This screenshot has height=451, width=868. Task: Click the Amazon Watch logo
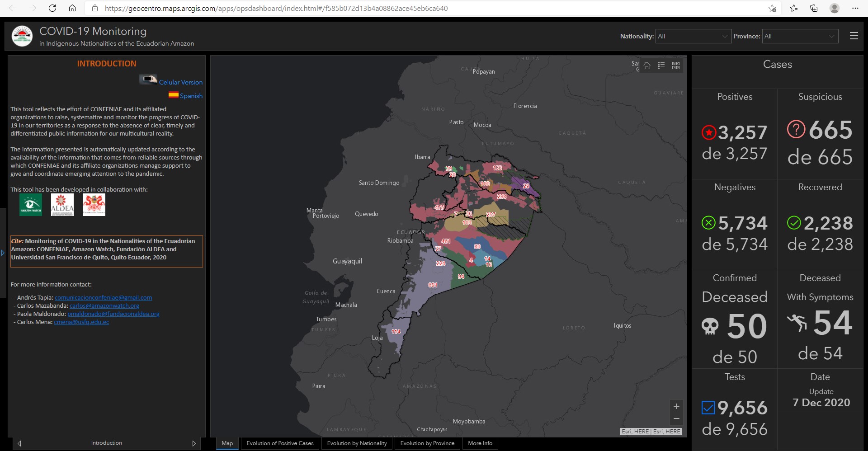pyautogui.click(x=31, y=205)
